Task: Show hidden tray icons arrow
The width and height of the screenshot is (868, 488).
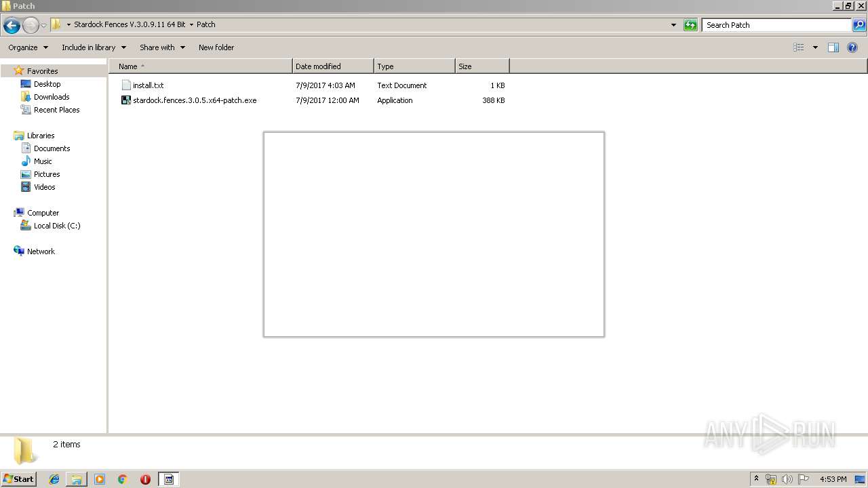Action: pyautogui.click(x=757, y=479)
